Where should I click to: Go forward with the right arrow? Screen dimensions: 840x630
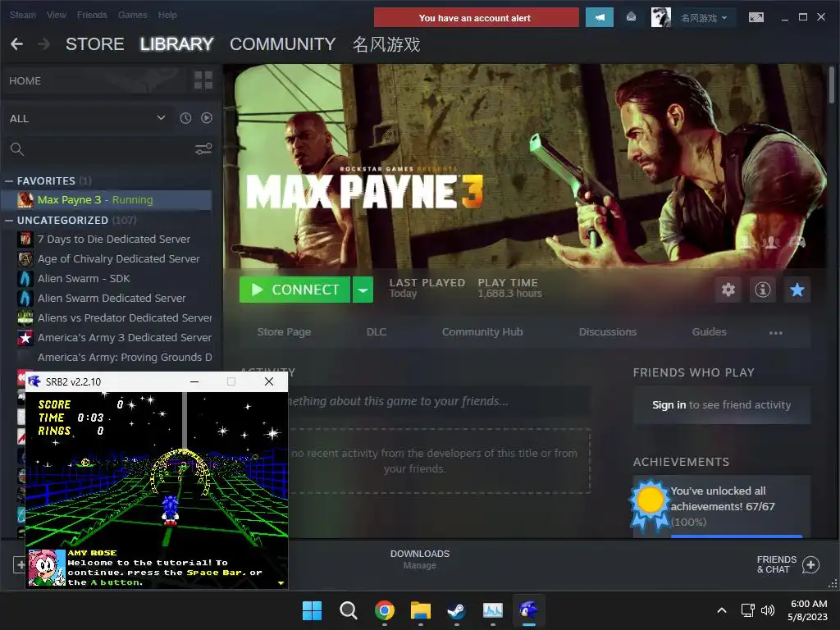click(x=44, y=44)
